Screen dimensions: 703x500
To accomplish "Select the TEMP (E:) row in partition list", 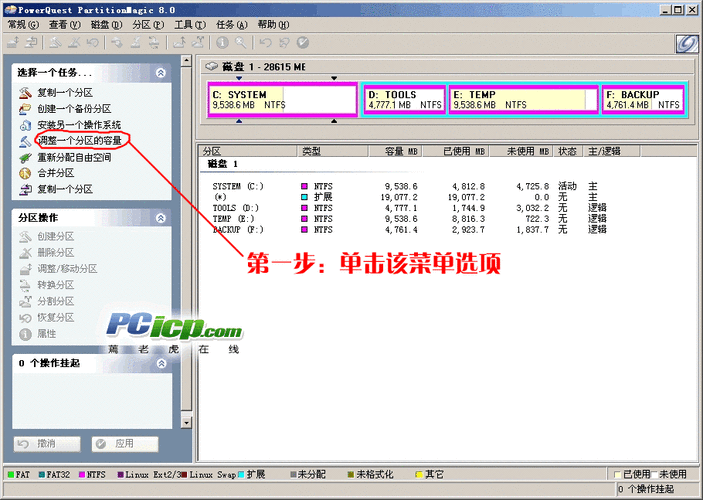I will (409, 218).
